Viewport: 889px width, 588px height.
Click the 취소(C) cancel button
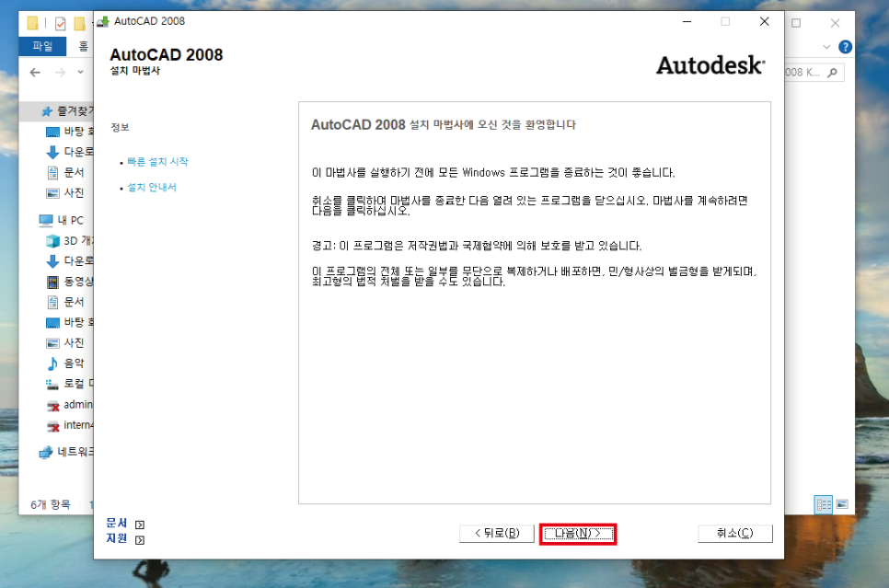(734, 534)
